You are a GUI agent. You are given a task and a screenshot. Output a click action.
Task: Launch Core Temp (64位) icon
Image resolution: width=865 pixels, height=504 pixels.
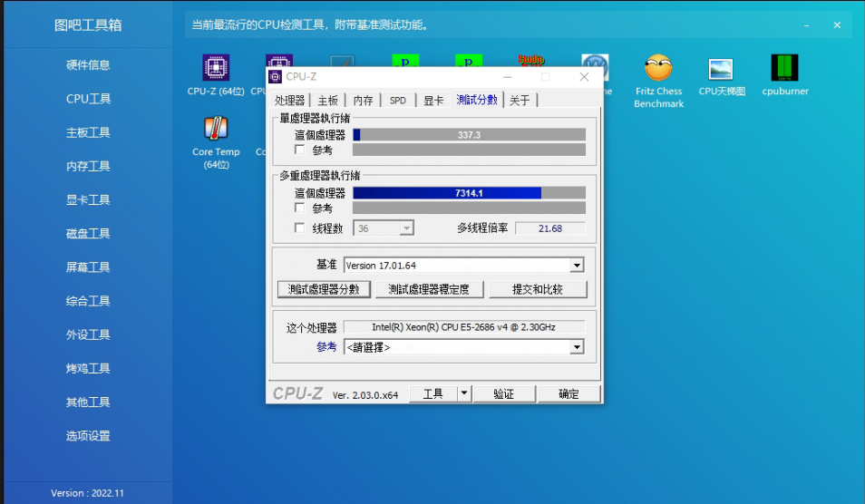click(216, 128)
